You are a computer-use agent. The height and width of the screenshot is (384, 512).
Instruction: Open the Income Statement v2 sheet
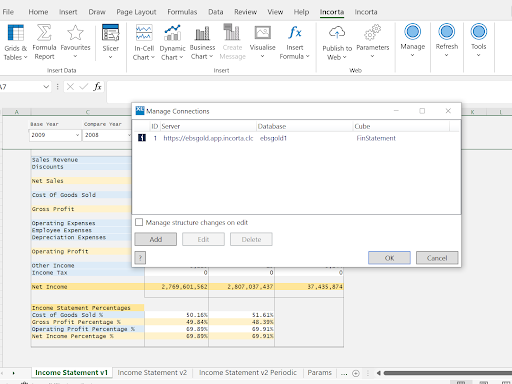[x=152, y=373]
